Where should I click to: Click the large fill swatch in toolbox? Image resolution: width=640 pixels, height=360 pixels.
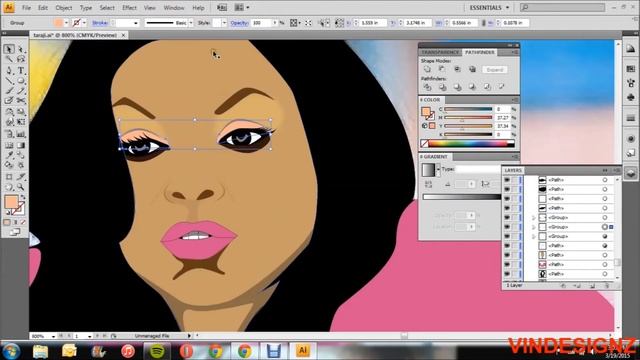pos(11,202)
